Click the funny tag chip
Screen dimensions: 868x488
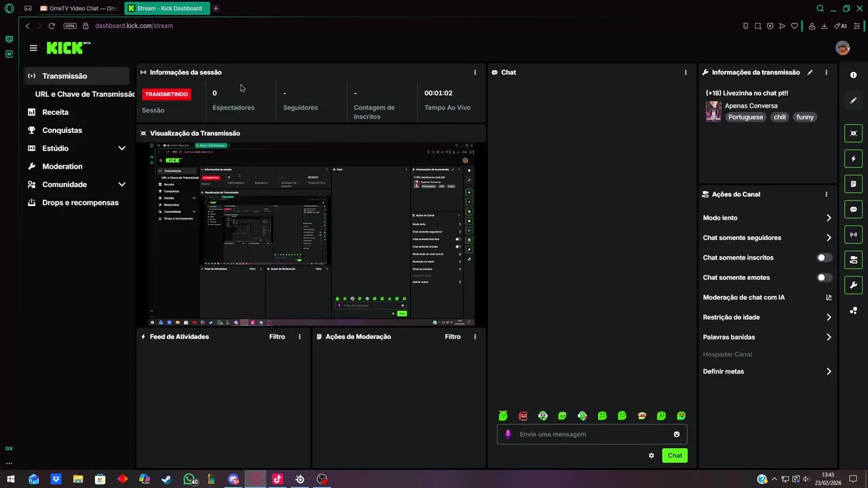[x=805, y=117]
